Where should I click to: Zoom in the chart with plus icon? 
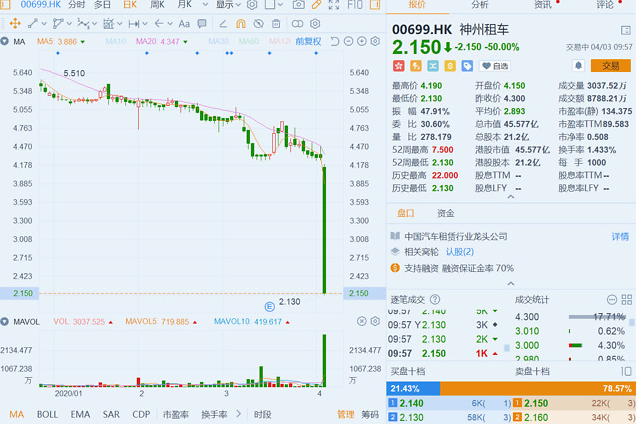362,41
